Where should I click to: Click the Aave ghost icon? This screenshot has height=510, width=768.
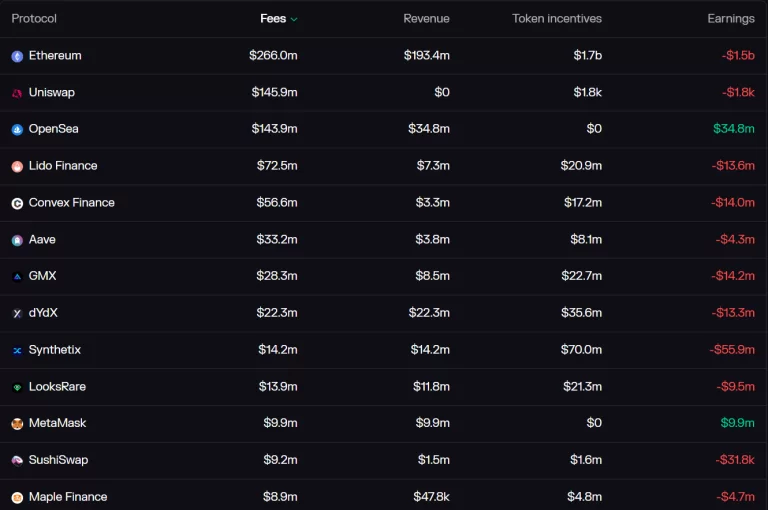(x=17, y=240)
